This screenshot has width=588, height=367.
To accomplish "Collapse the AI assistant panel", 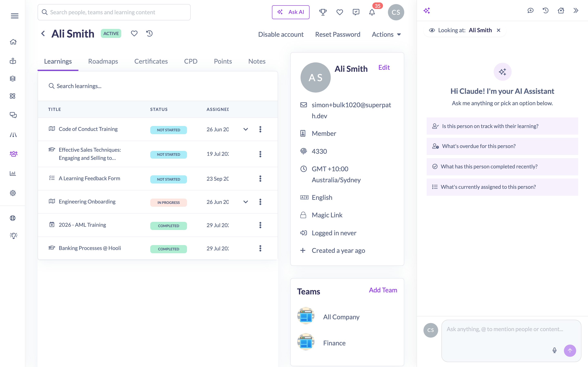I will pyautogui.click(x=576, y=10).
